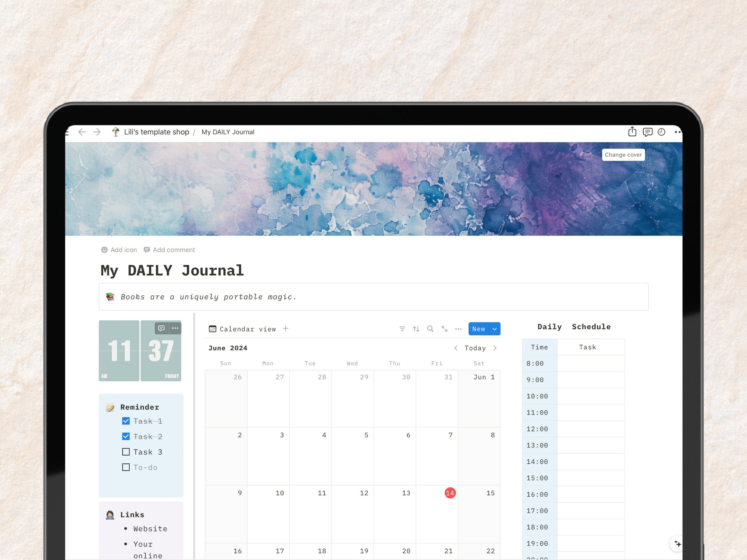747x560 pixels.
Task: Click the share icon in top bar
Action: 632,132
